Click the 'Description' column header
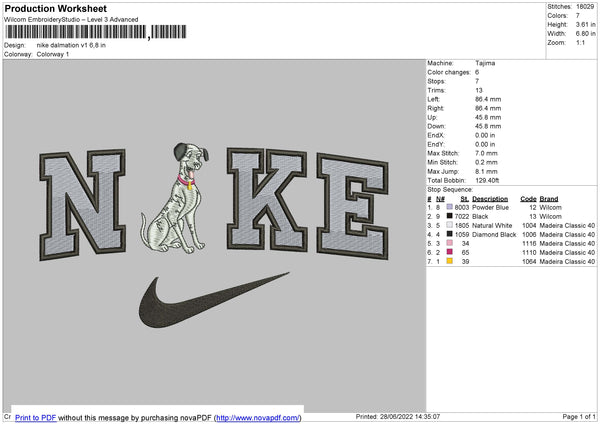Image resolution: width=600 pixels, height=424 pixels. [x=490, y=199]
